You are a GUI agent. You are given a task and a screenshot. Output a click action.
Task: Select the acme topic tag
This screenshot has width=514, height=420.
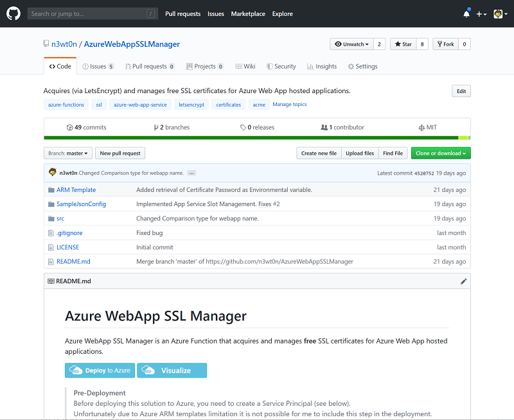tap(259, 105)
